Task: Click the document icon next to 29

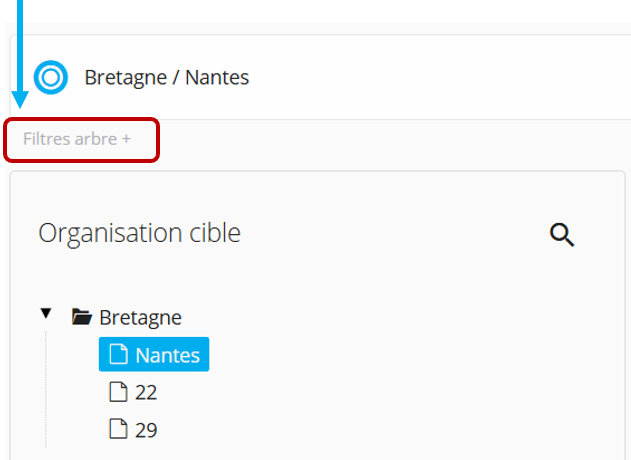Action: point(118,430)
